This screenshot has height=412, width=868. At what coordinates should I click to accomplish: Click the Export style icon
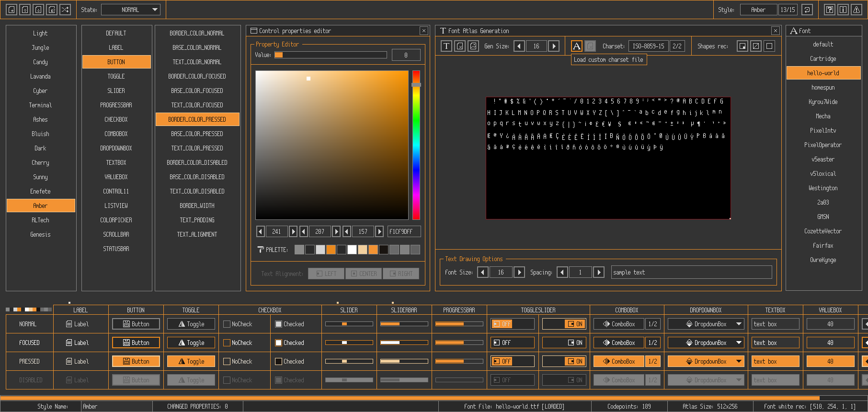(52, 10)
